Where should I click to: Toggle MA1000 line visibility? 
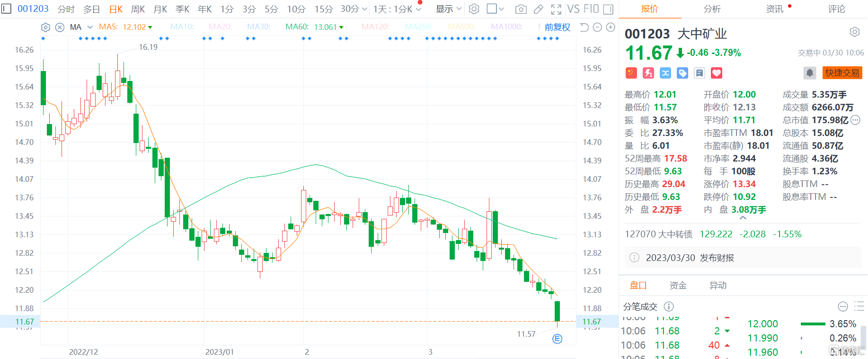coord(506,27)
